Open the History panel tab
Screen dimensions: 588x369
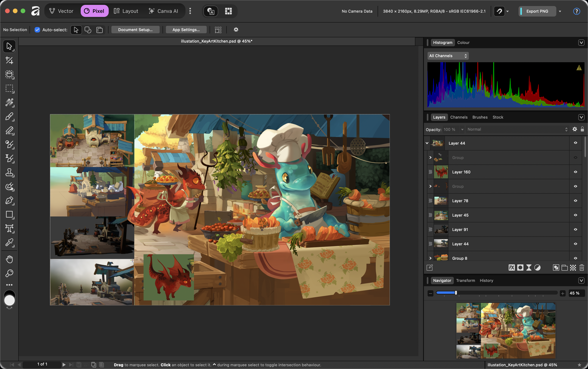[486, 280]
